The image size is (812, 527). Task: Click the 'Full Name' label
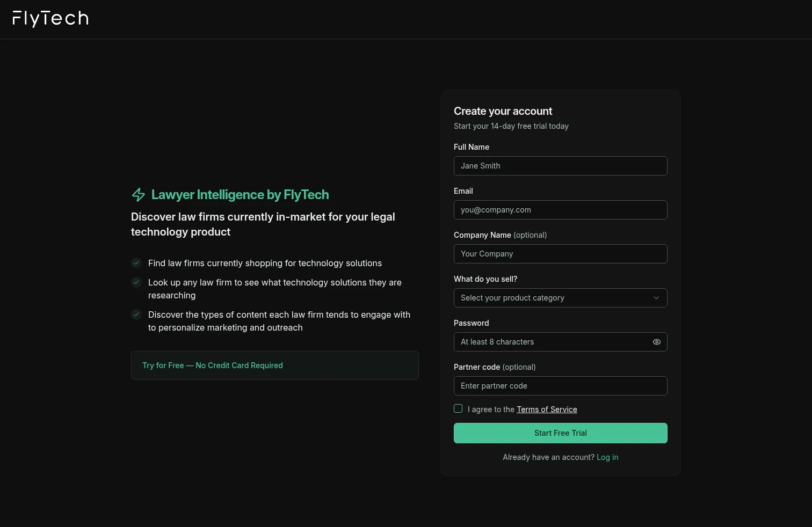tap(472, 147)
